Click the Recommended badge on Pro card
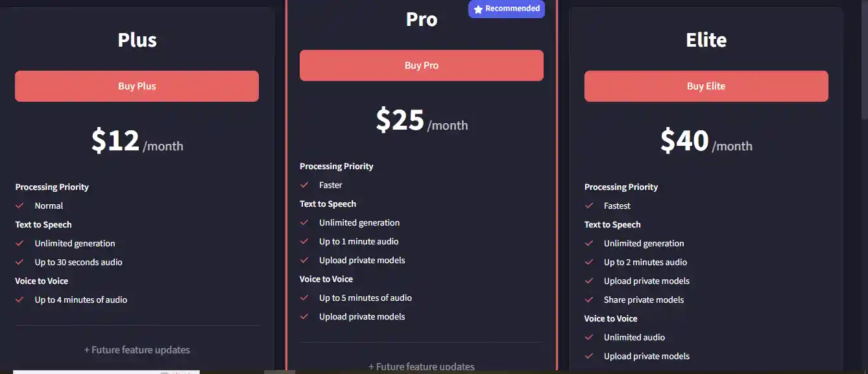 pos(507,8)
